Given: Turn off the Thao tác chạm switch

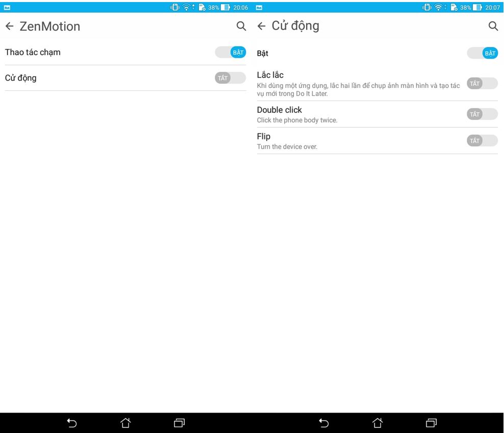Looking at the screenshot, I should [231, 53].
